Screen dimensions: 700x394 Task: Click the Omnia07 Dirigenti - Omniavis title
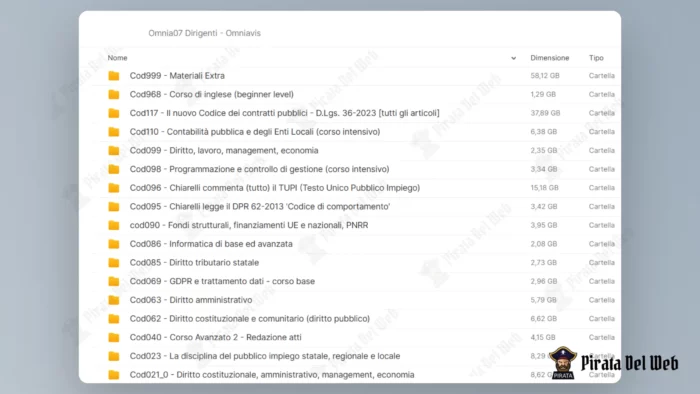point(204,33)
